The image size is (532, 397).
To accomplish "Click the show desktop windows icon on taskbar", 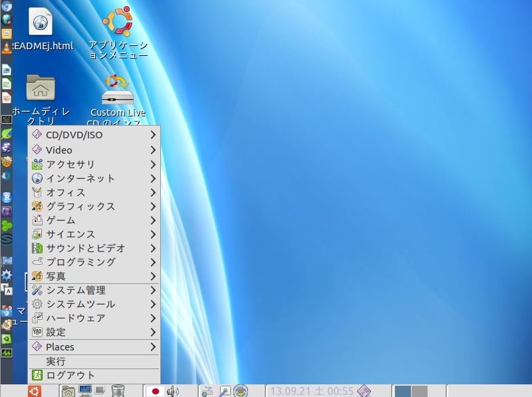I will pos(101,391).
